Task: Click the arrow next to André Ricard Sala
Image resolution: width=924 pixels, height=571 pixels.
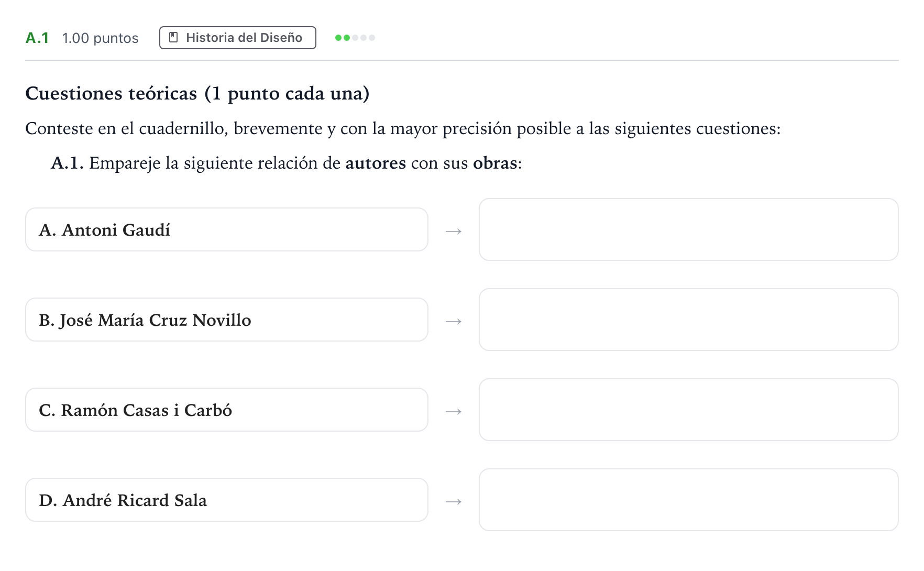Action: pos(454,501)
